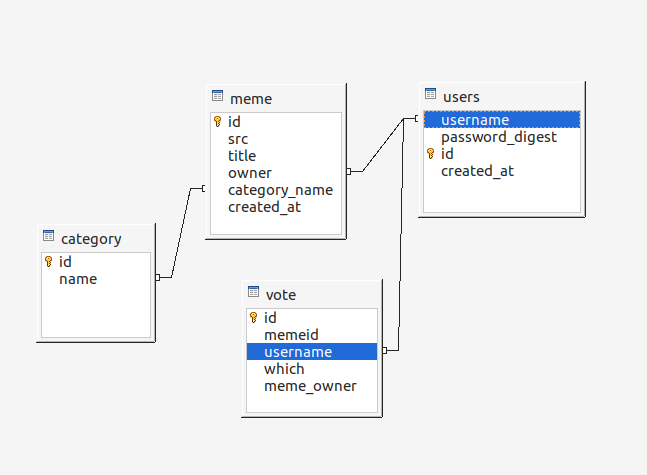Screen dimensions: 647x475
Task: Click relation connector at meme owner
Action: click(349, 171)
